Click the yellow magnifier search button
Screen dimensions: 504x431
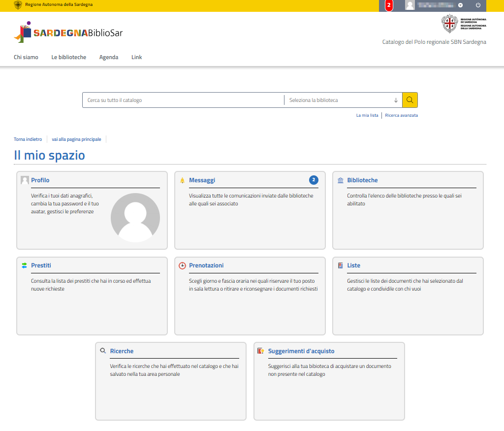point(409,100)
